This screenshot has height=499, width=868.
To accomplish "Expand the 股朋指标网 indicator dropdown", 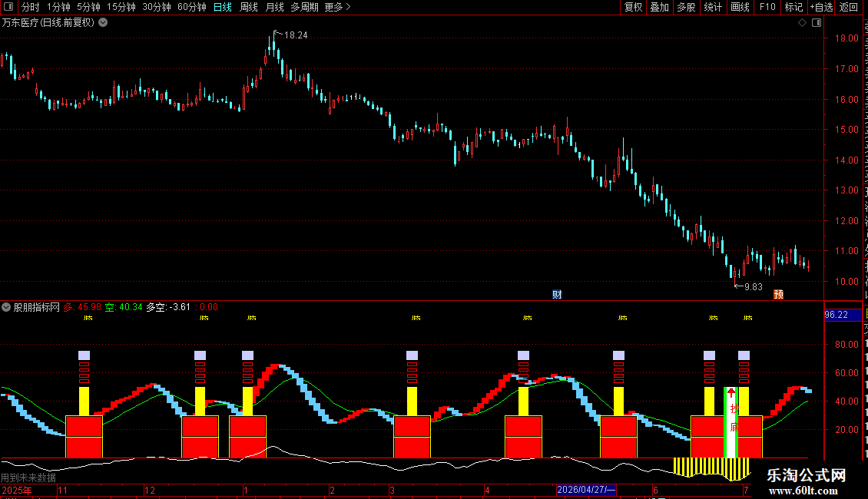I will pyautogui.click(x=6, y=307).
